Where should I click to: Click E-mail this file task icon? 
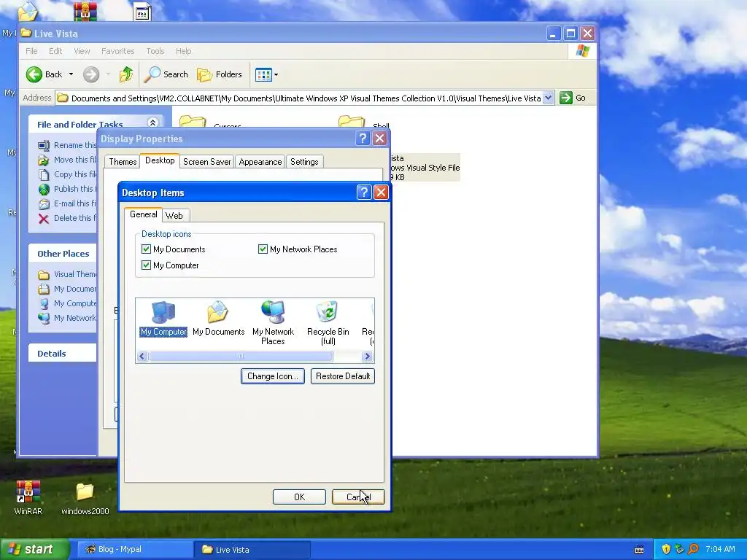(44, 204)
